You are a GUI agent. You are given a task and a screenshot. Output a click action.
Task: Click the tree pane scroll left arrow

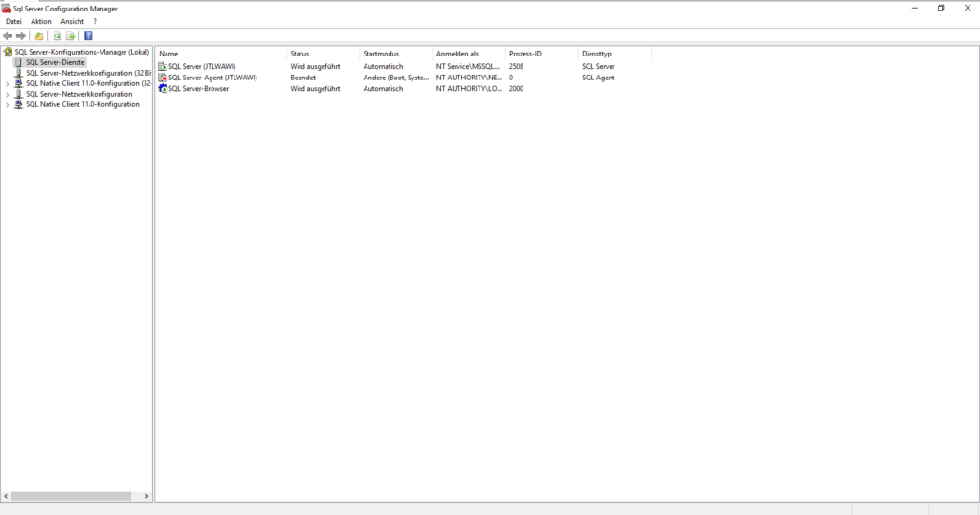point(6,496)
